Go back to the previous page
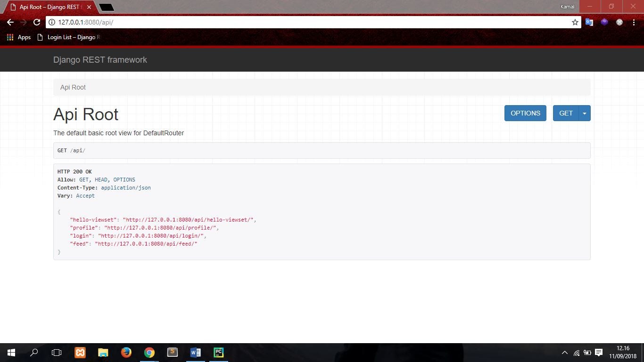Image resolution: width=644 pixels, height=362 pixels. pyautogui.click(x=10, y=22)
